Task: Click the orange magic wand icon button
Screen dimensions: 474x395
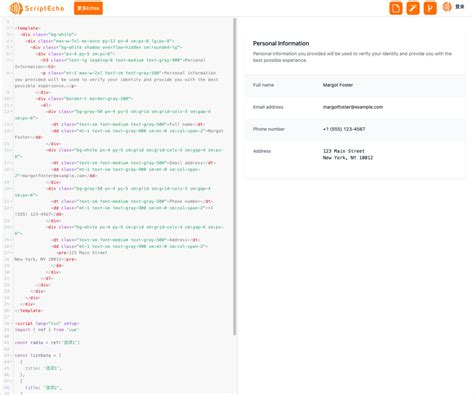Action: (x=413, y=8)
